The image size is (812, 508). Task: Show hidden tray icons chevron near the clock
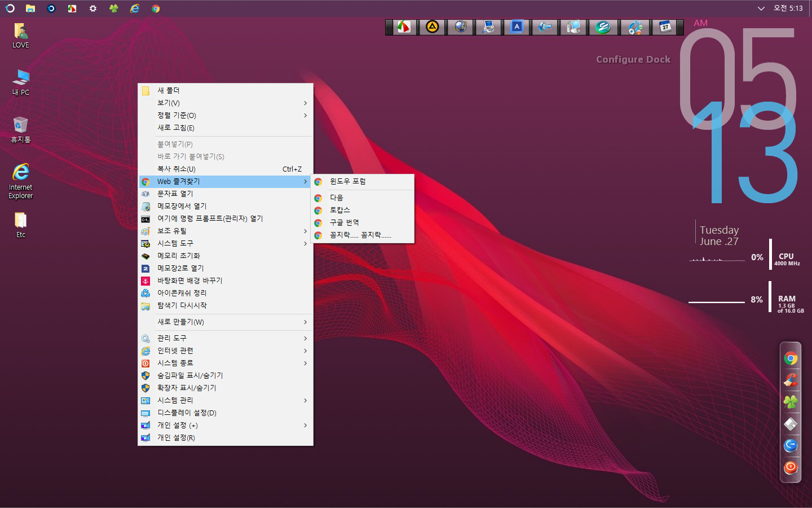pyautogui.click(x=761, y=8)
